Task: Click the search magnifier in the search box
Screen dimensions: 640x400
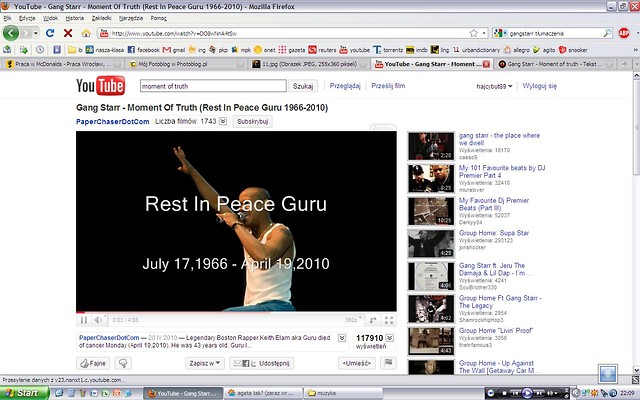Action: pyautogui.click(x=607, y=33)
